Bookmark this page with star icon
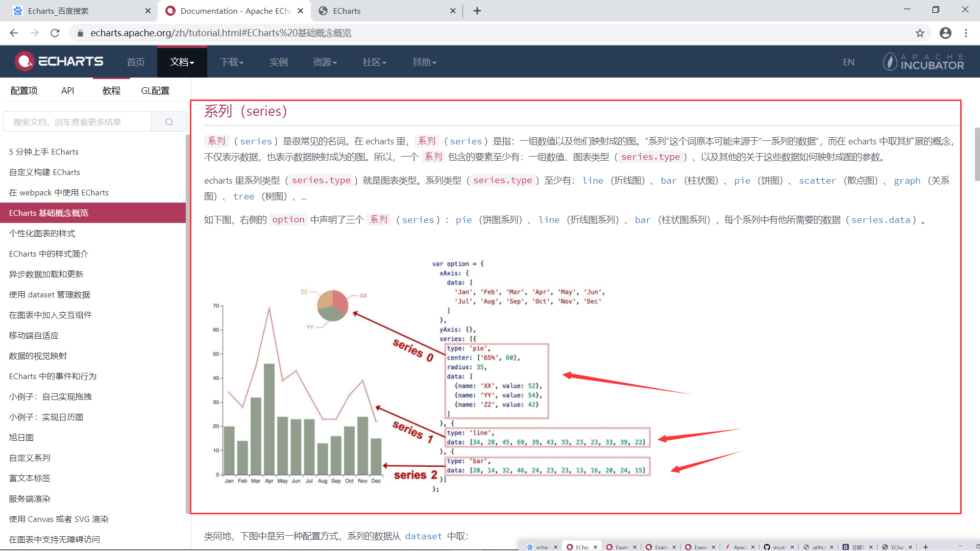980x551 pixels. click(920, 33)
